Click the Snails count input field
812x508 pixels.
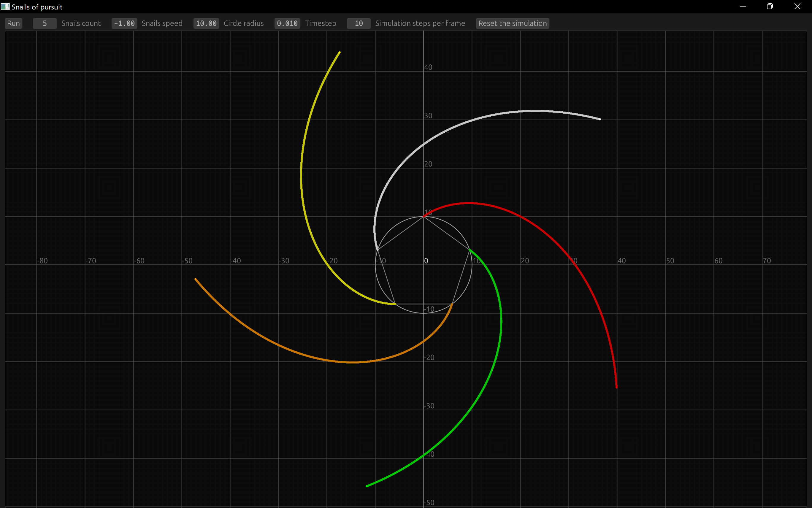tap(45, 23)
